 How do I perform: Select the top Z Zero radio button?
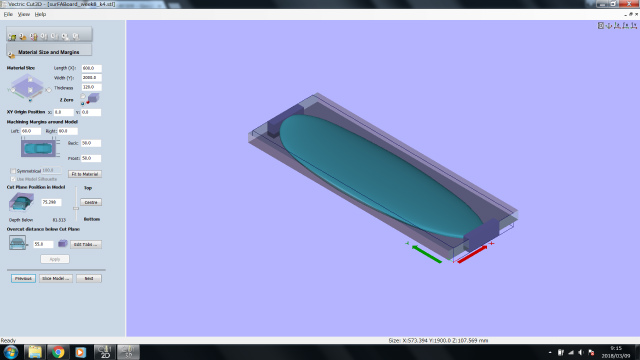(x=83, y=96)
